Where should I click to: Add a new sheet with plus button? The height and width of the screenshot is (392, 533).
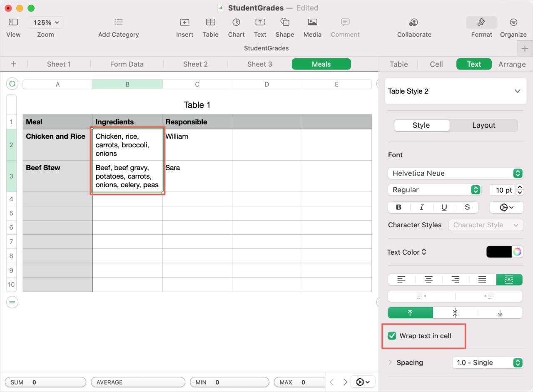[13, 64]
